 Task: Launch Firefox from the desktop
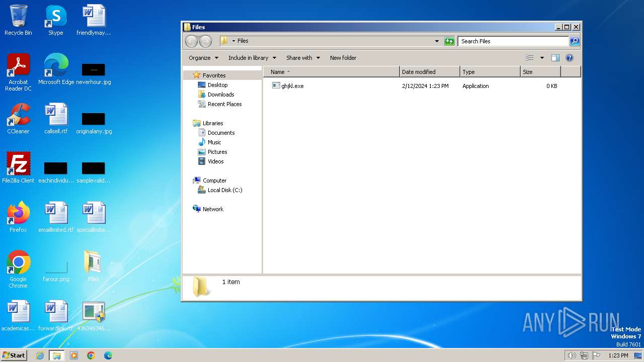click(18, 217)
